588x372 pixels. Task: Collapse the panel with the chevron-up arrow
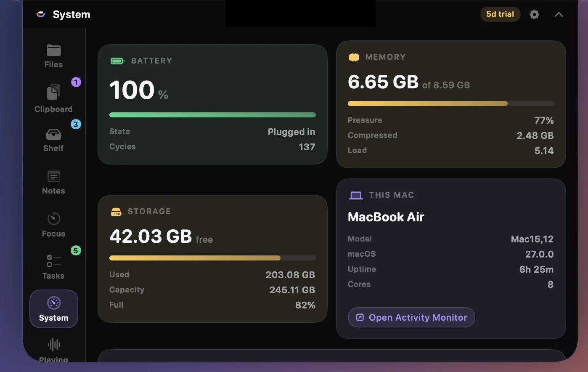click(x=559, y=14)
